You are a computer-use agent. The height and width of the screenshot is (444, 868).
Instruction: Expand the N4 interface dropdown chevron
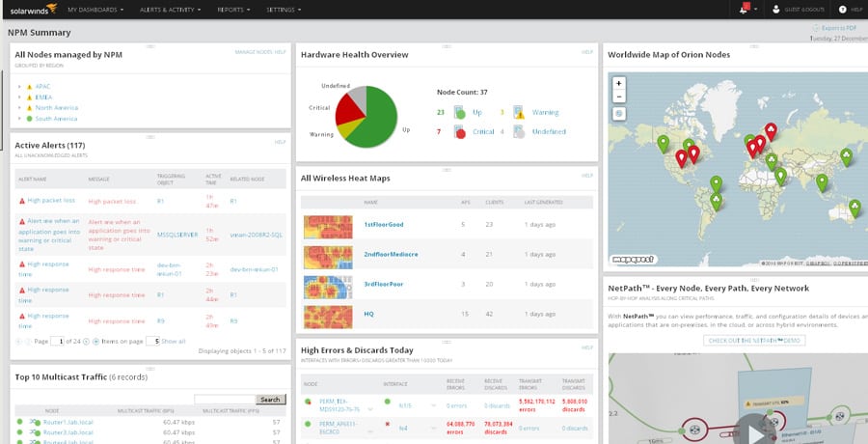pyautogui.click(x=433, y=429)
